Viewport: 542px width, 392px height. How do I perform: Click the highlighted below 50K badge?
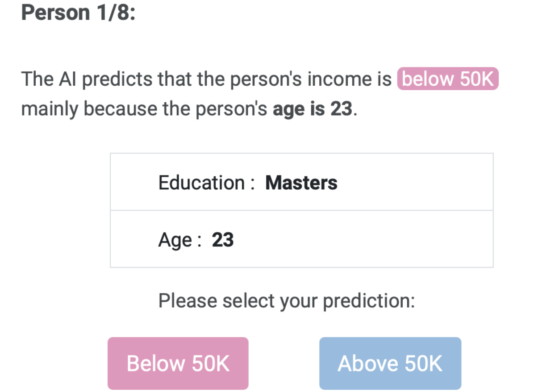coord(447,79)
